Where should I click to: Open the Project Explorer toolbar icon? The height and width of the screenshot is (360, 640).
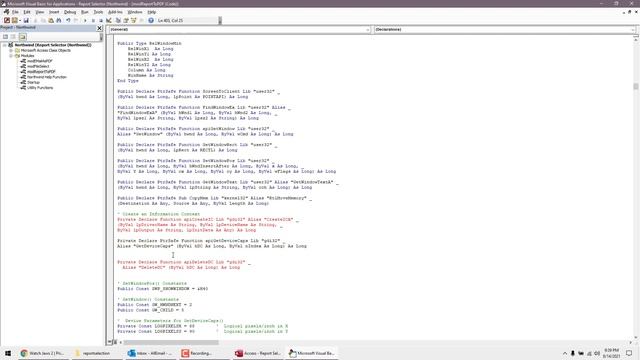[x=118, y=20]
